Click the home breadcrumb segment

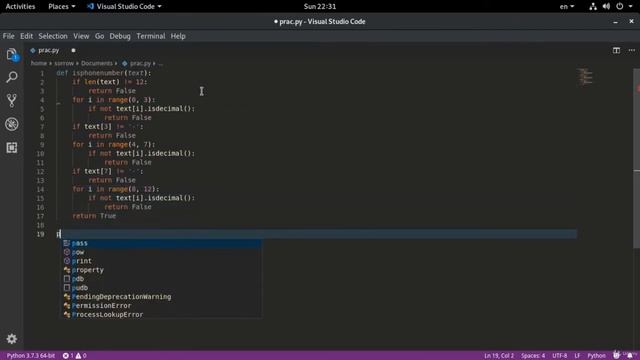(x=39, y=63)
